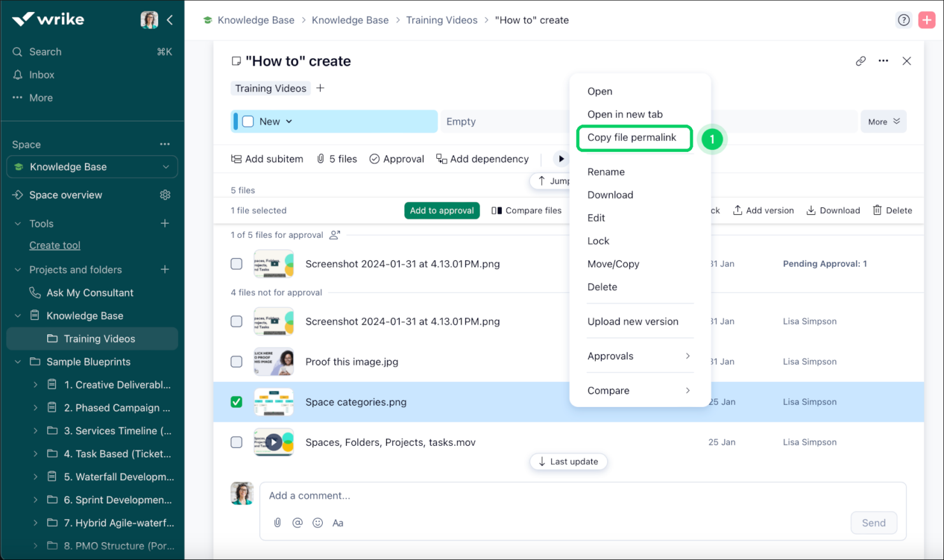Click the Spaces, Folders, Projects video thumbnail
This screenshot has width=944, height=560.
pyautogui.click(x=274, y=442)
